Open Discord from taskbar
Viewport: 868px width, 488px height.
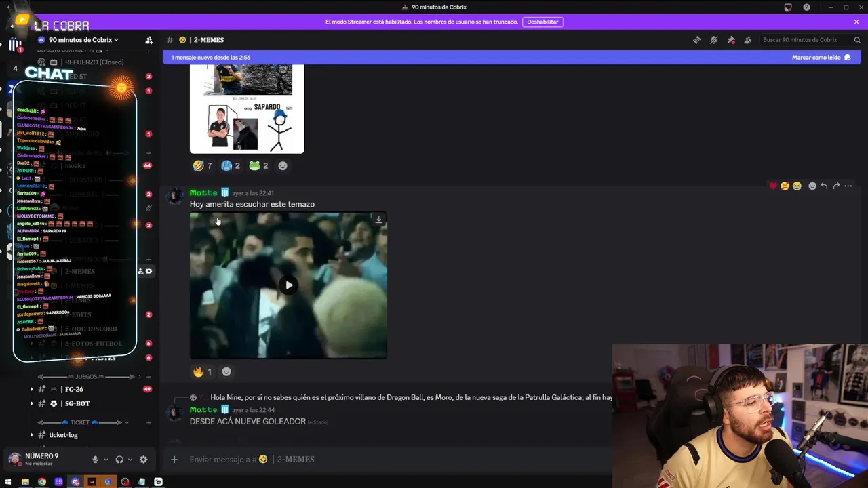click(x=75, y=482)
